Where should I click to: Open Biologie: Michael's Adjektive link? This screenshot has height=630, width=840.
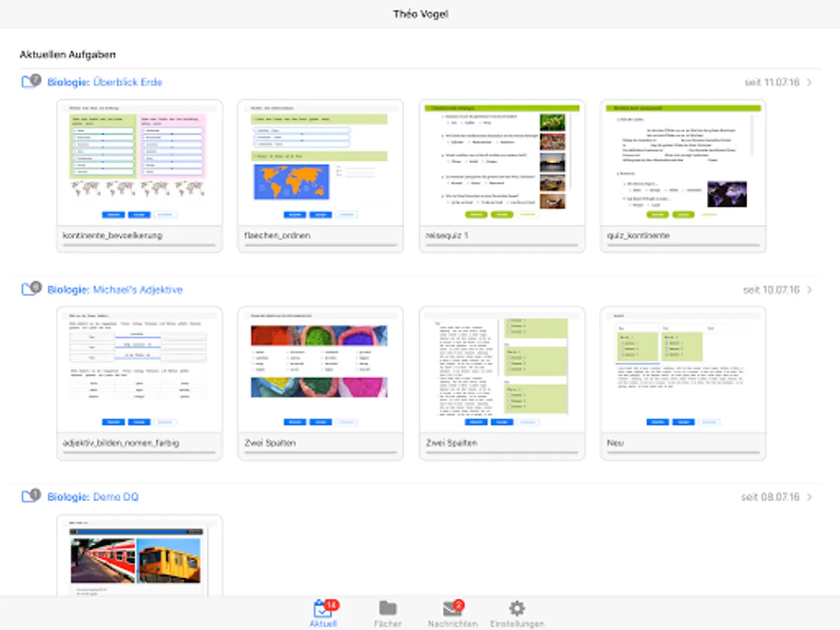[115, 290]
